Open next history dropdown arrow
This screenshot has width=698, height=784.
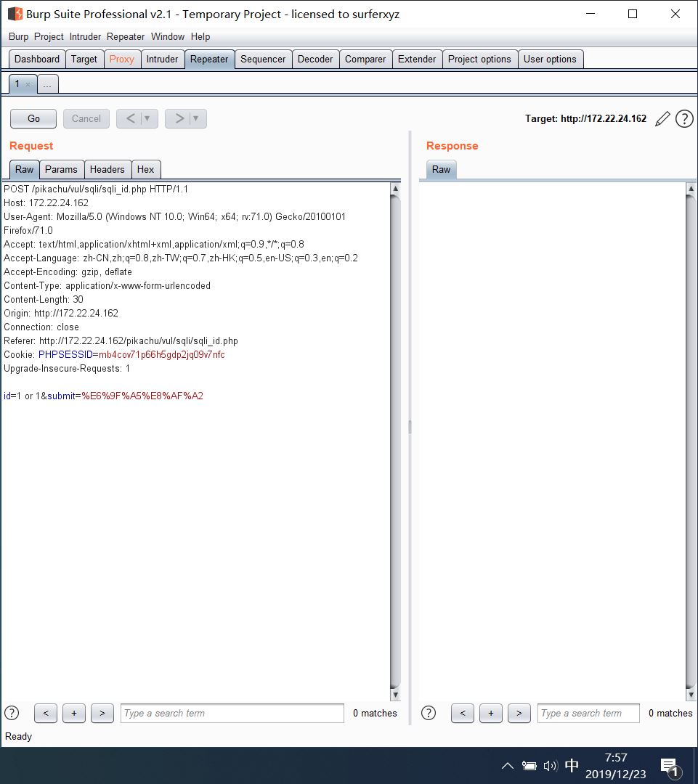coord(196,118)
